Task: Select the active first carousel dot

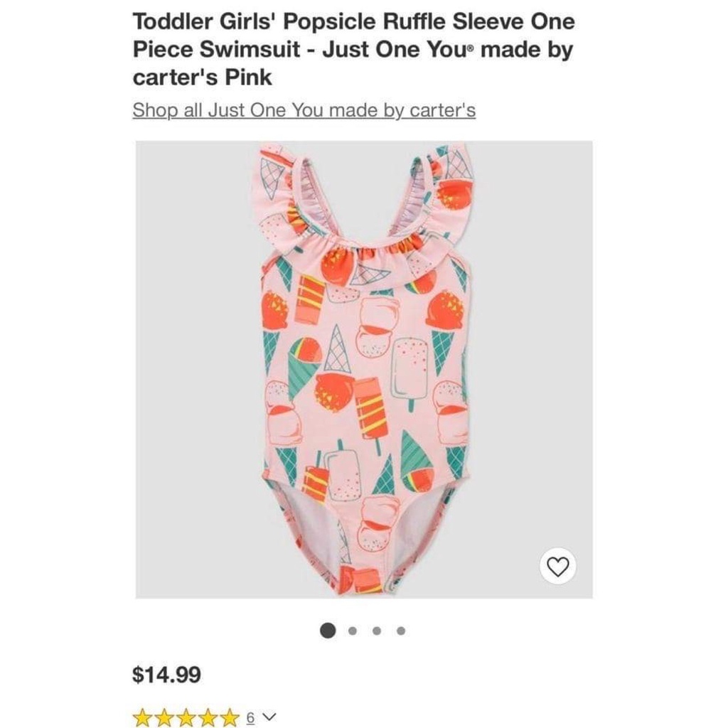Action: tap(328, 631)
